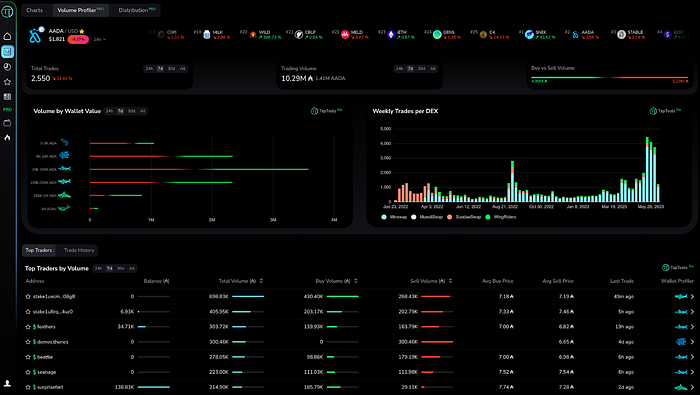
Task: Open the MELD token icon in ticker
Action: coord(345,35)
